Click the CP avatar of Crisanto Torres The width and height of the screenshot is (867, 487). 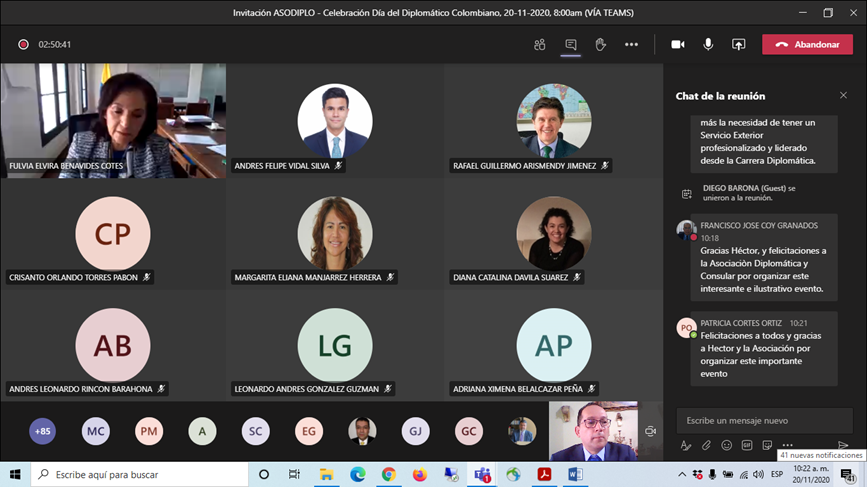click(113, 234)
